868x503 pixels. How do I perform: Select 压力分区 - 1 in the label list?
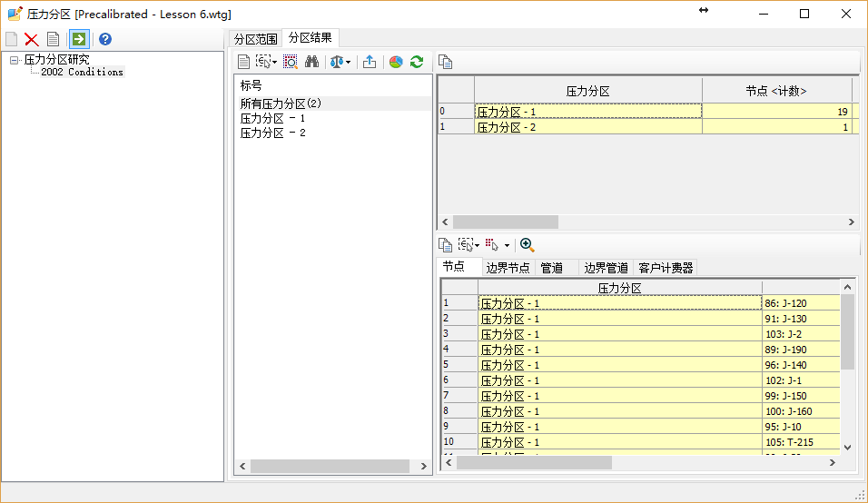272,118
